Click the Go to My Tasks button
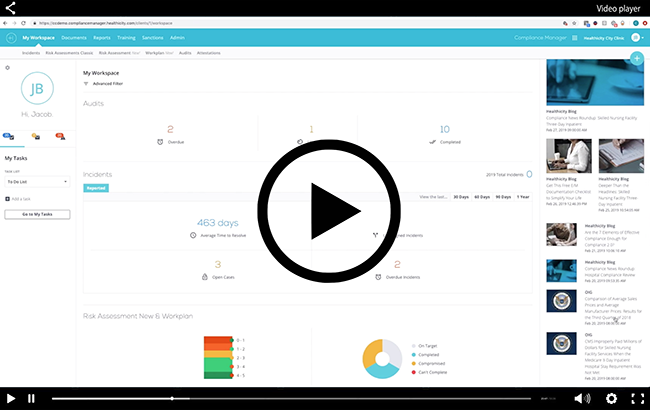650x410 pixels. [x=37, y=214]
